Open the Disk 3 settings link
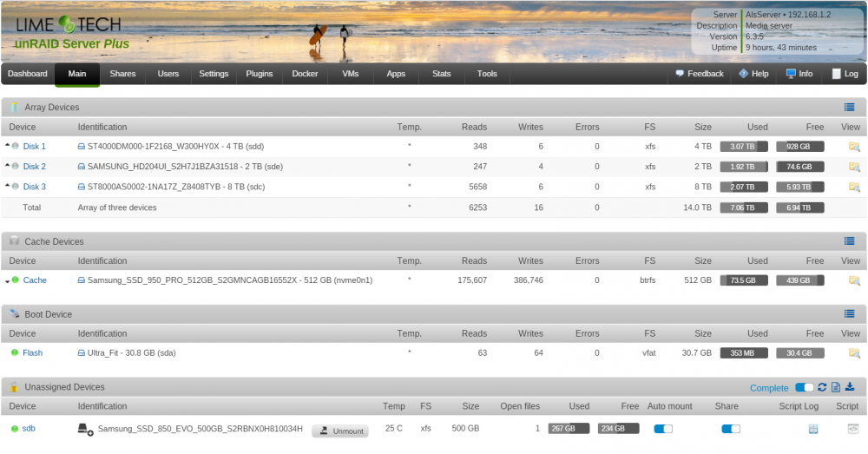Viewport: 868px width, 454px height. point(35,188)
